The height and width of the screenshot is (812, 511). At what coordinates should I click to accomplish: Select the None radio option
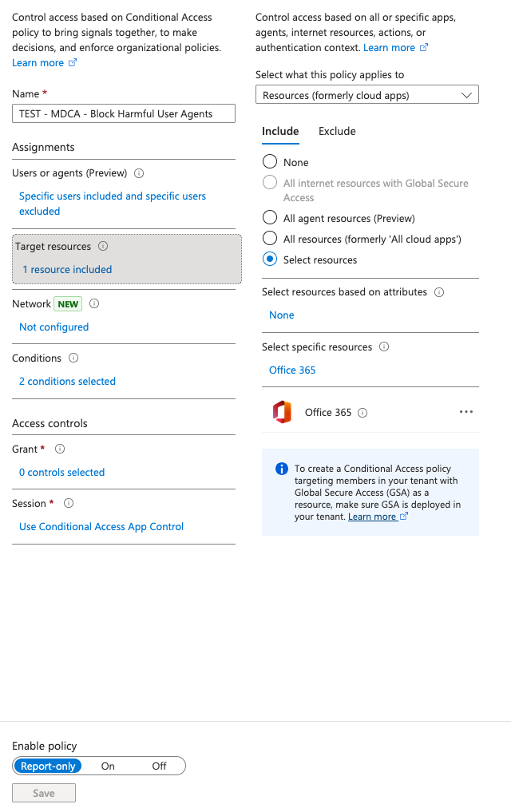[x=270, y=161]
